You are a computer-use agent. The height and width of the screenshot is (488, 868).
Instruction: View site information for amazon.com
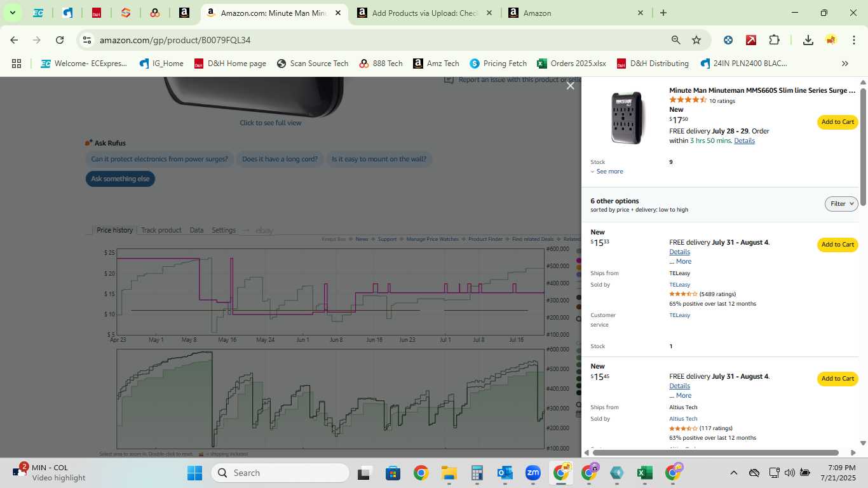(x=87, y=40)
